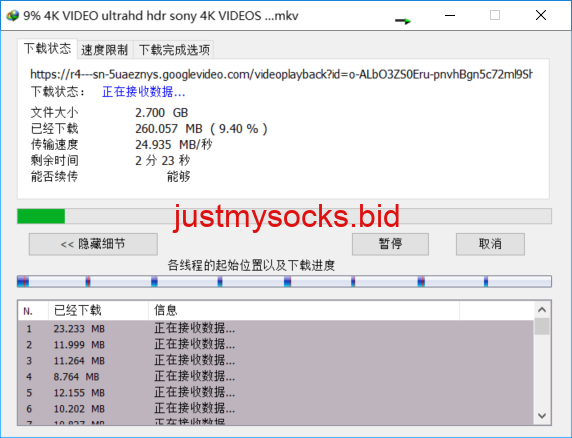
Task: Click scrollbar down arrow in thread list
Action: [x=542, y=416]
